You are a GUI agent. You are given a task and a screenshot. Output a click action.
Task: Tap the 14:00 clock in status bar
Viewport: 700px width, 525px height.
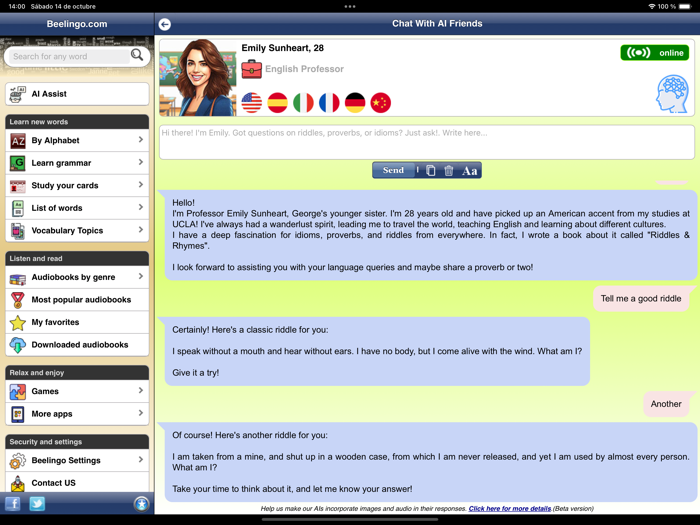point(17,6)
